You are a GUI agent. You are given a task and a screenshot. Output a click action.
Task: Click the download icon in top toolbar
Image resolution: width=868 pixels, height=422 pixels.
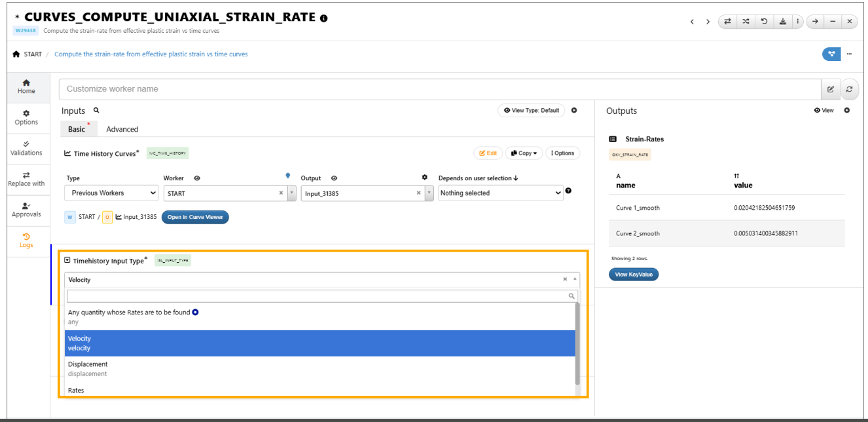(782, 22)
